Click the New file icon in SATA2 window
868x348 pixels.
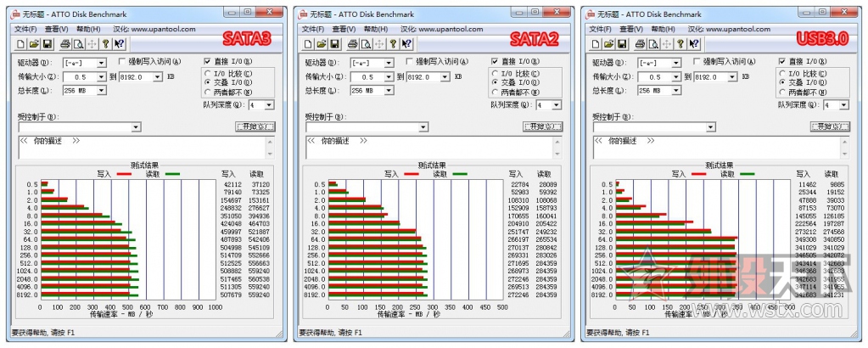pos(307,44)
